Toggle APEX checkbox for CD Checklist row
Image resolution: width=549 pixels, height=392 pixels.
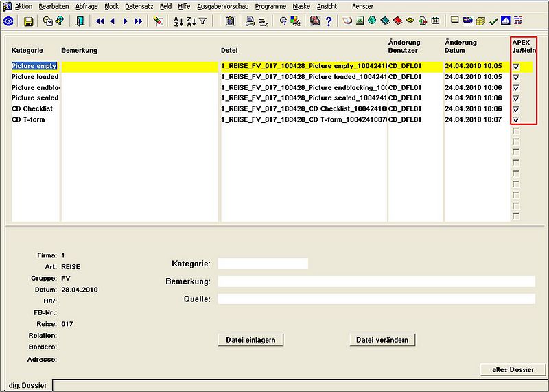point(516,109)
